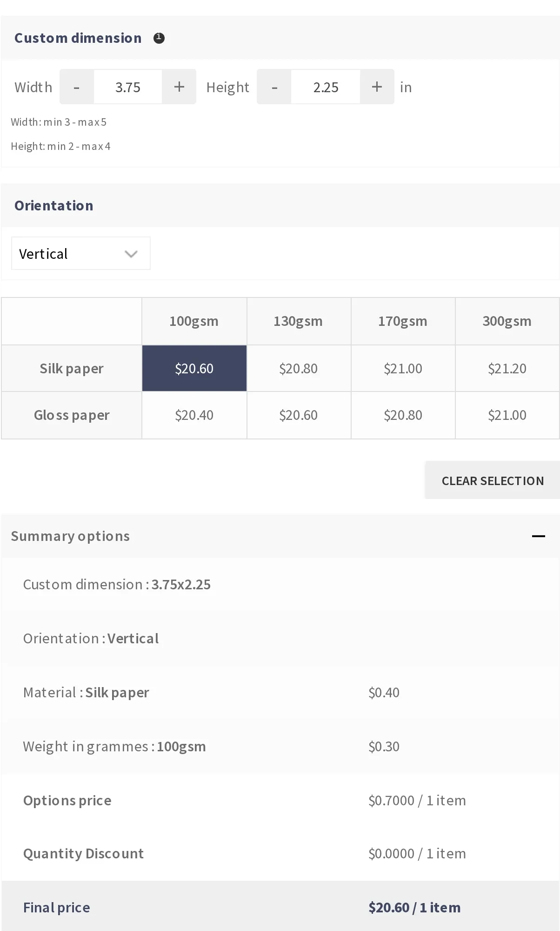Click the 170gsm column header
The image size is (560, 931).
[403, 321]
